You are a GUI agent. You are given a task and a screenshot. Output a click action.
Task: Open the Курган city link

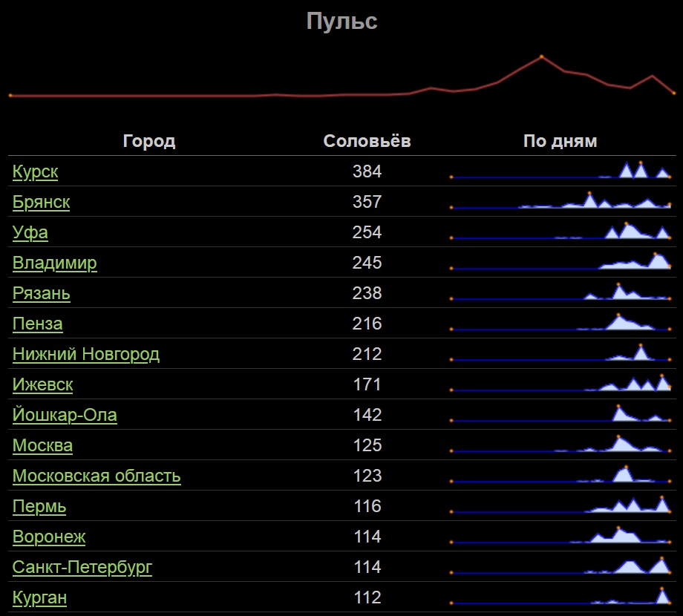coord(40,597)
